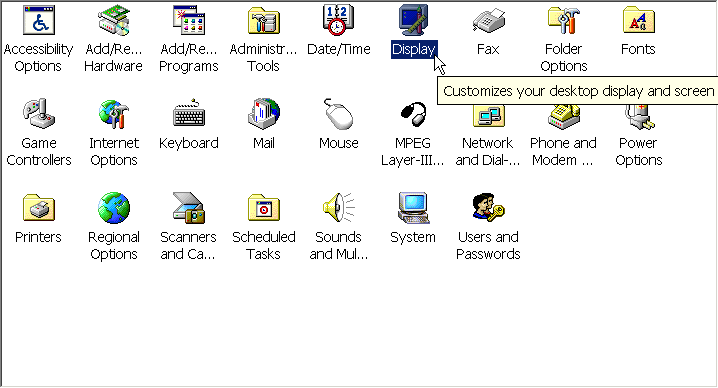Click the 'Printers' text label
718x388 pixels.
pos(38,237)
